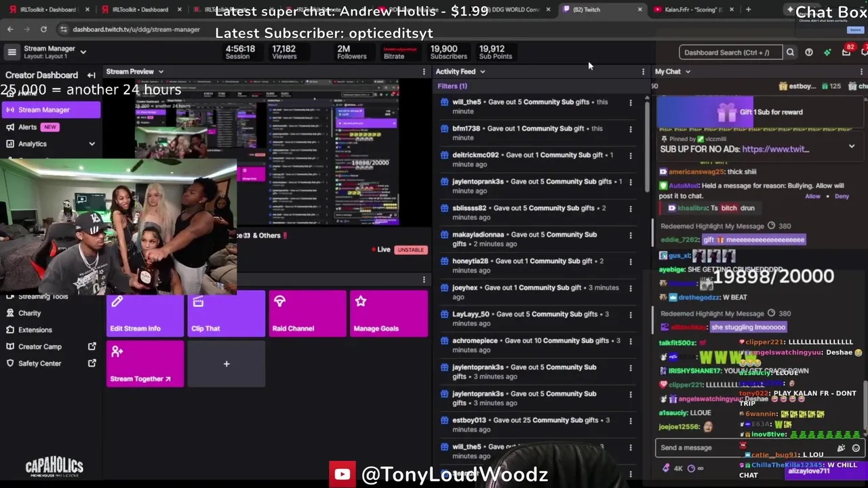Viewport: 868px width, 488px height.
Task: Open a new browser tab
Action: (x=748, y=9)
